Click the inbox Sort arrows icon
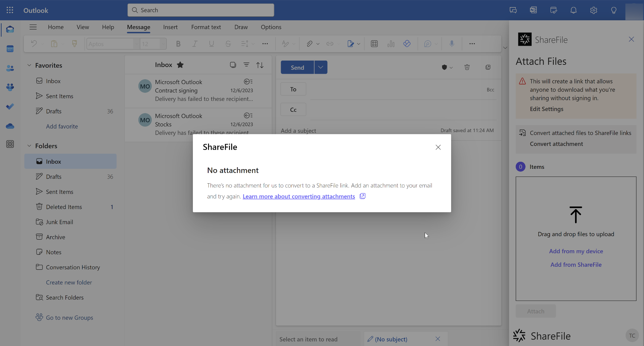This screenshot has width=644, height=346. 260,65
